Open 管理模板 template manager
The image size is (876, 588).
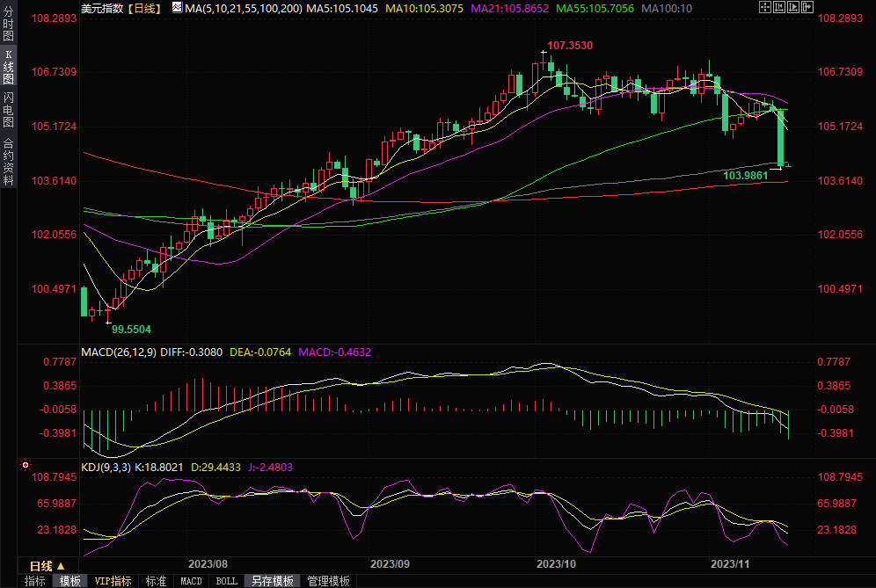pos(328,581)
